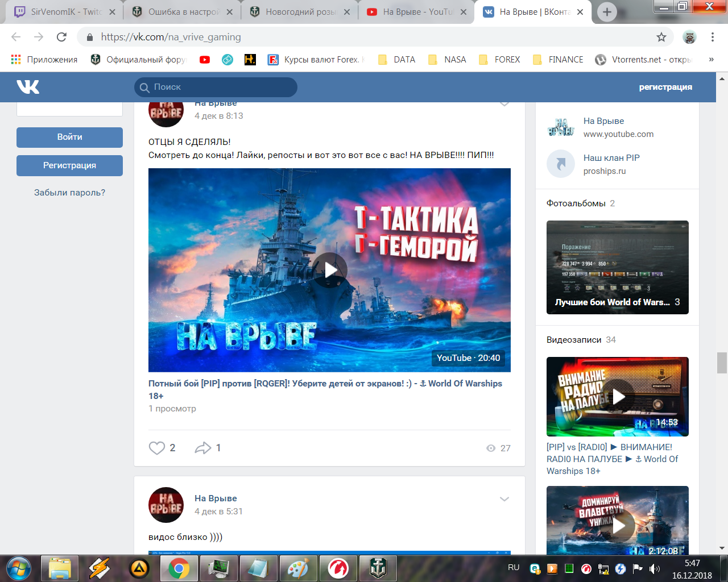Open Chrome from the taskbar

tap(179, 568)
